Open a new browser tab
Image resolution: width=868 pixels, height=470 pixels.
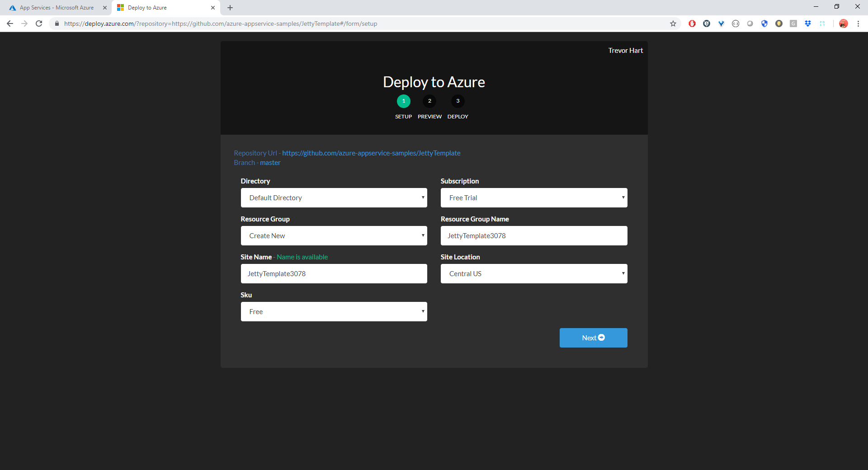230,8
